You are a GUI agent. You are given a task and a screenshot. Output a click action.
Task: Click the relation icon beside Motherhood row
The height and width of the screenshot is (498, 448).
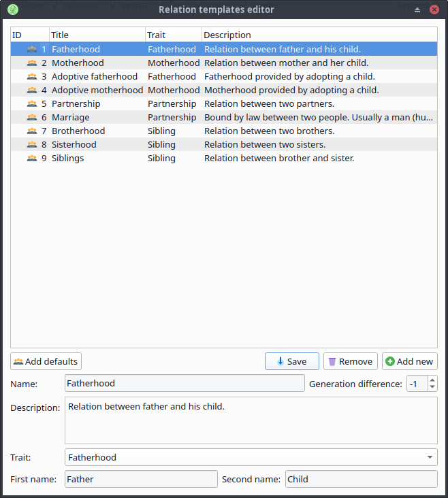click(x=32, y=63)
